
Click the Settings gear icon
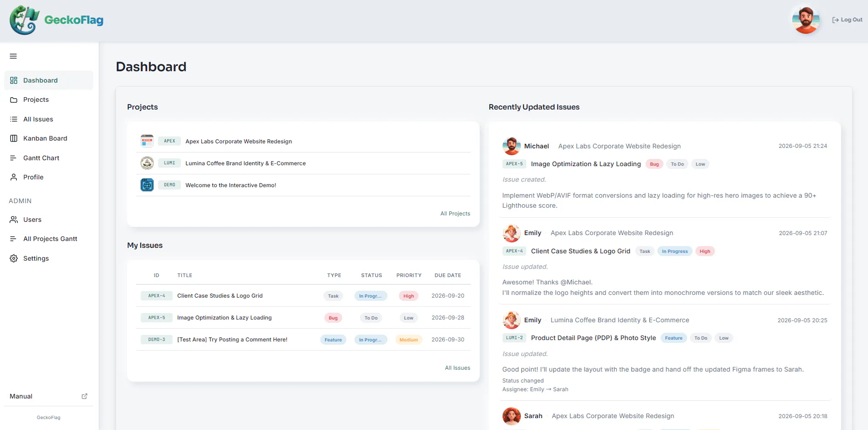point(14,258)
